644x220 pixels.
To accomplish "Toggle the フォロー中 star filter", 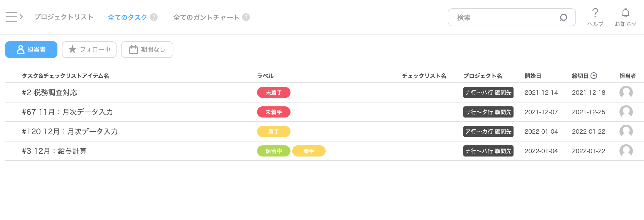I will [89, 50].
